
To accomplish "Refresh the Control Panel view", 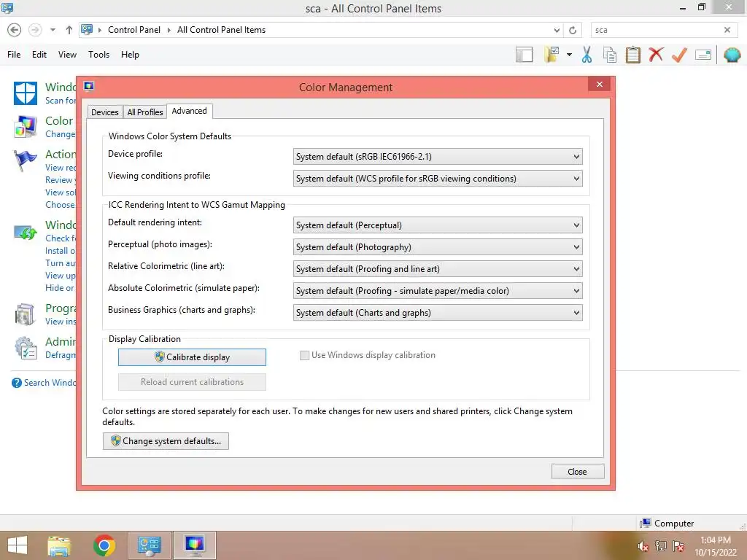I will [x=573, y=30].
